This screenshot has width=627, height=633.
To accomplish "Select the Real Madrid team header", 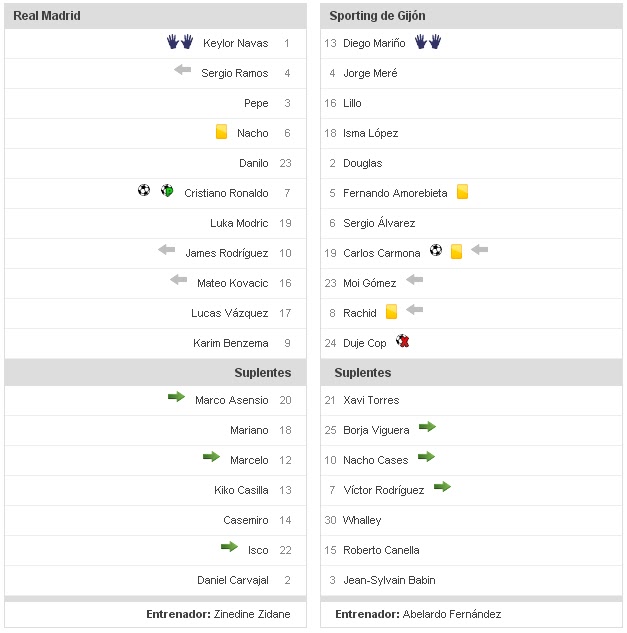I will pos(47,16).
